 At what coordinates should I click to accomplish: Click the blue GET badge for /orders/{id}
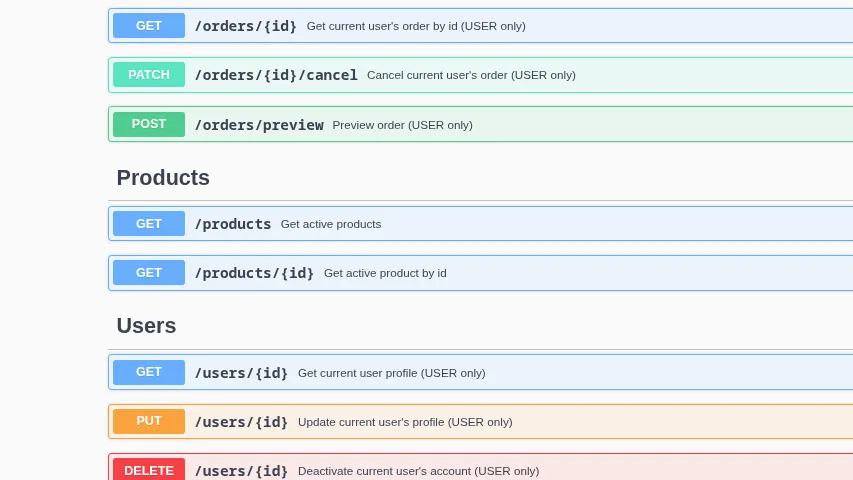(x=149, y=26)
